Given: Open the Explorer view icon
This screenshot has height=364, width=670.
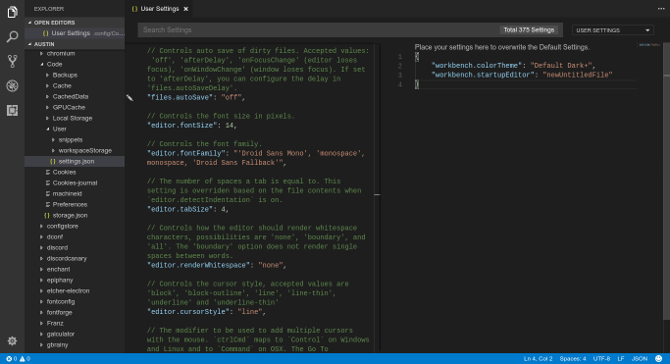Looking at the screenshot, I should [x=12, y=12].
